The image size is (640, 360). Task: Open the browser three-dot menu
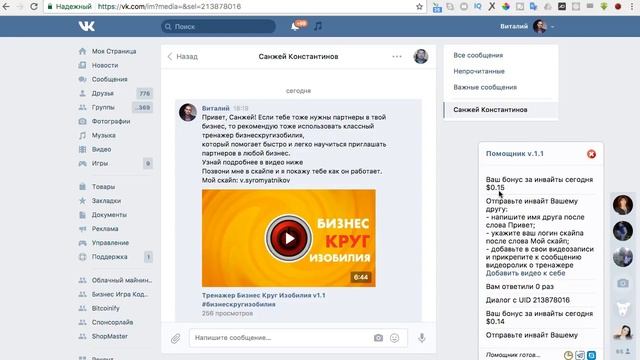click(x=632, y=7)
